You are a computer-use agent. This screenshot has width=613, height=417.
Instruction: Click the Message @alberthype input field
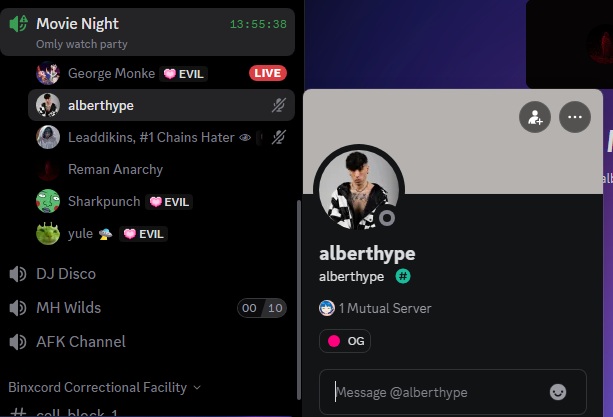coord(440,392)
